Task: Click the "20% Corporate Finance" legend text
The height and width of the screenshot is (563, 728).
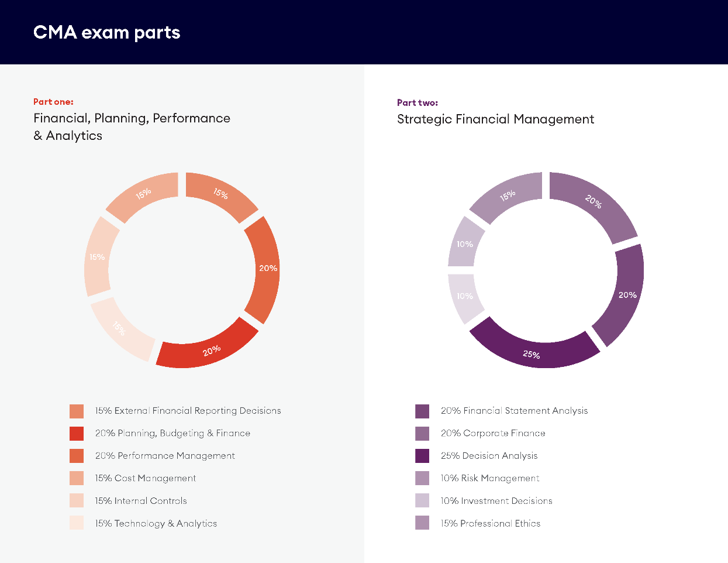Action: pyautogui.click(x=493, y=434)
